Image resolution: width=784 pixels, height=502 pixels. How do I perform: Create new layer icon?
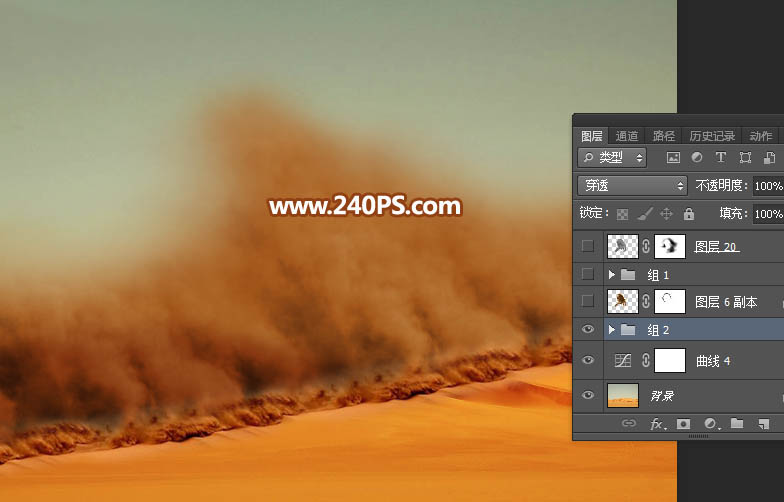(764, 424)
